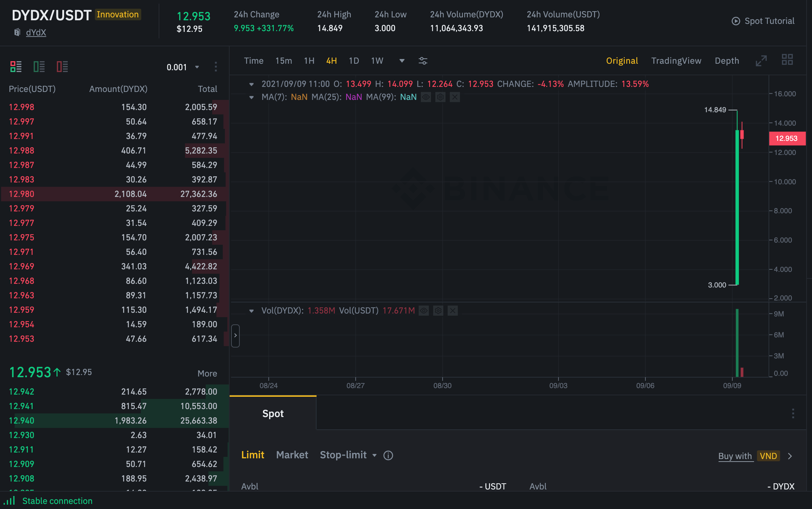The image size is (812, 509).
Task: Open the dYdX token info link
Action: pyautogui.click(x=36, y=32)
